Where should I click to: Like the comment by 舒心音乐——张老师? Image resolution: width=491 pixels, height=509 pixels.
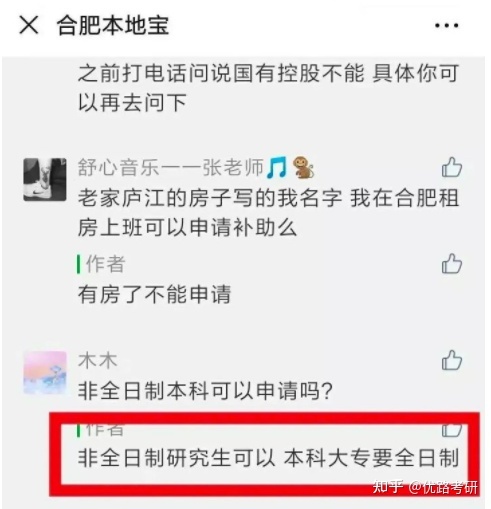452,167
